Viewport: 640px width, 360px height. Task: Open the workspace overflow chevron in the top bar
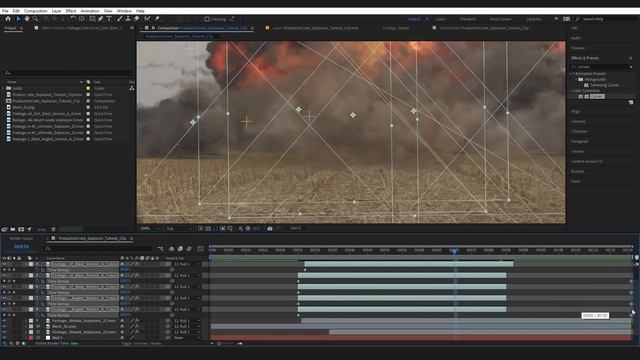pos(556,19)
